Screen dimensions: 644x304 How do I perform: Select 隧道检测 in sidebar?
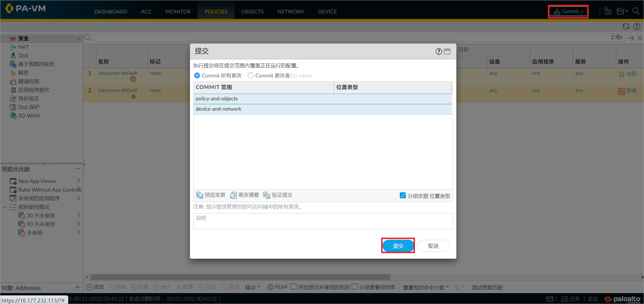[28, 81]
